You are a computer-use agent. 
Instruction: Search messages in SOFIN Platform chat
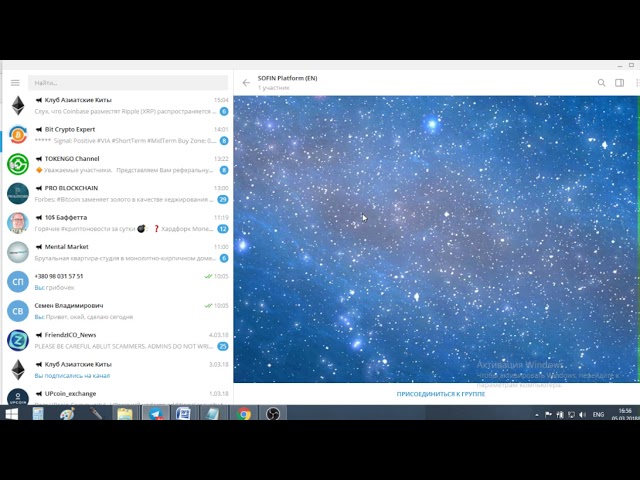pyautogui.click(x=601, y=83)
